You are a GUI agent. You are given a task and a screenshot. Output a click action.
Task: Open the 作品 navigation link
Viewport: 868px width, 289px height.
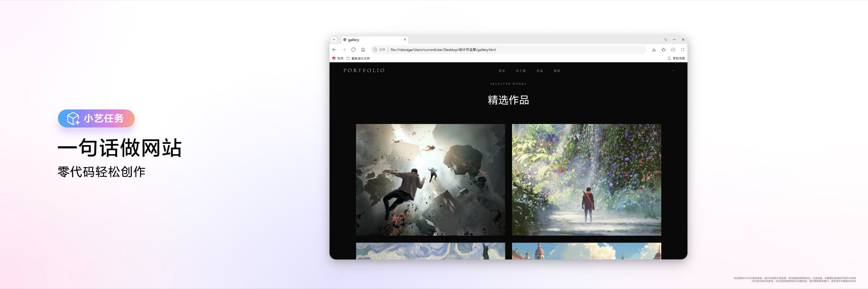click(x=540, y=71)
